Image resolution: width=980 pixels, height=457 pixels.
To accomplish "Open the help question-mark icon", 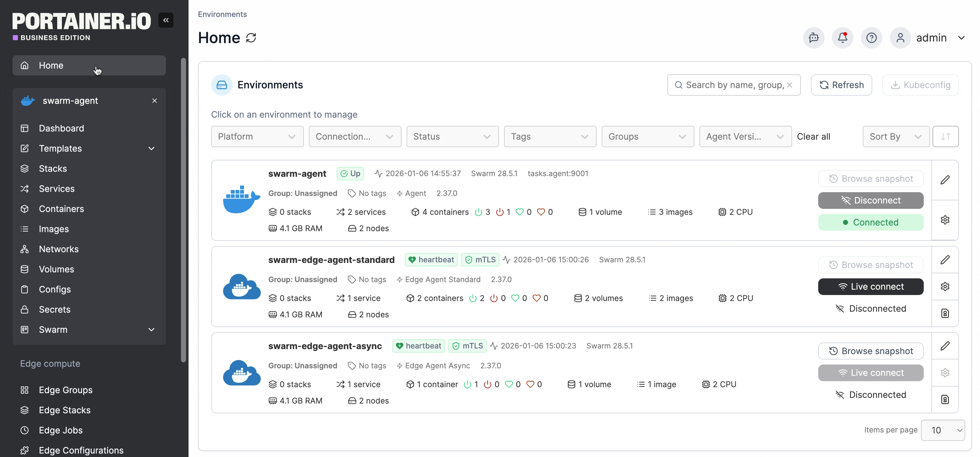I will tap(872, 38).
